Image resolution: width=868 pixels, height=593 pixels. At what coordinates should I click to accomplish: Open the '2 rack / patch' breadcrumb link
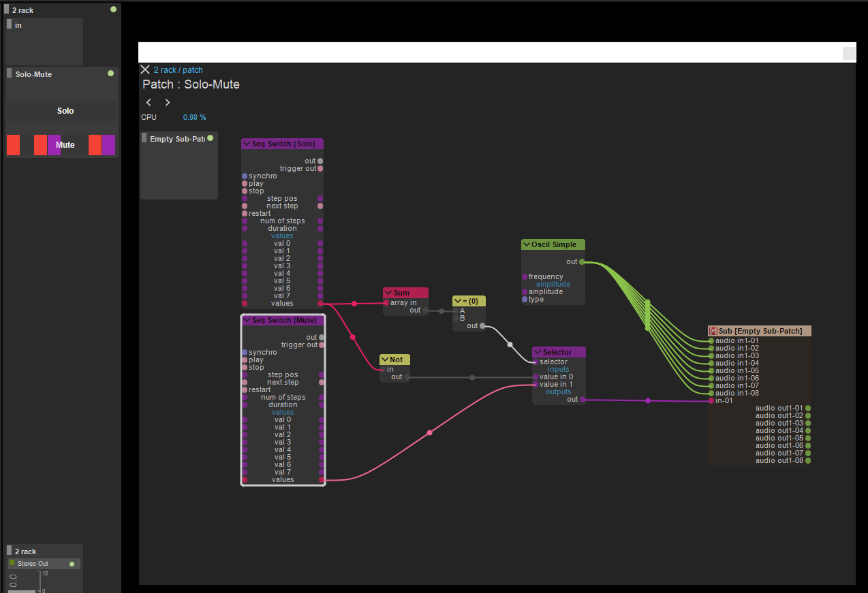pyautogui.click(x=178, y=70)
